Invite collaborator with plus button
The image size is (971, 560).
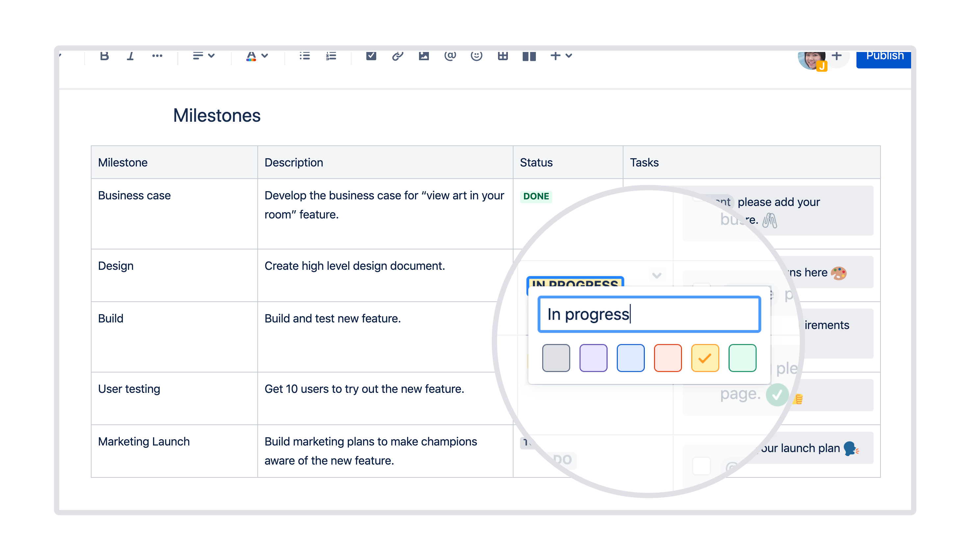click(x=836, y=56)
